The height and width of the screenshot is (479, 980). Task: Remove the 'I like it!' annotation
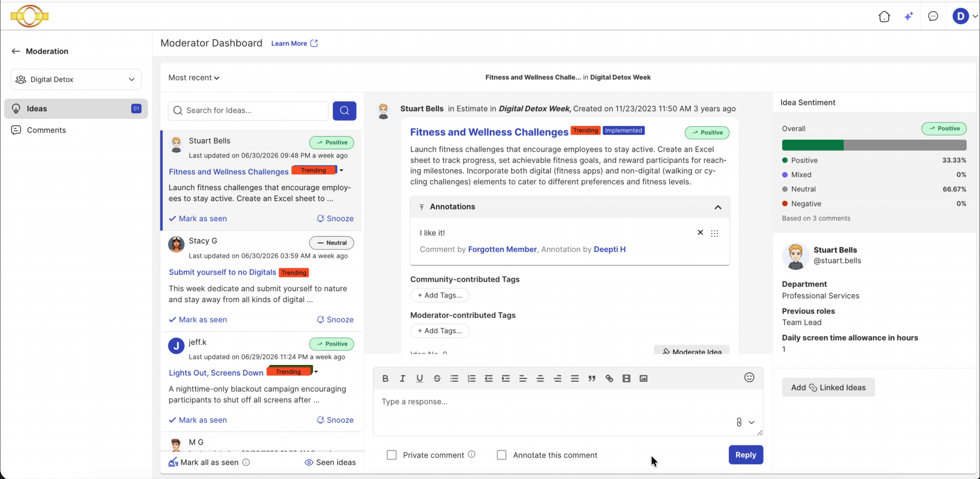700,232
